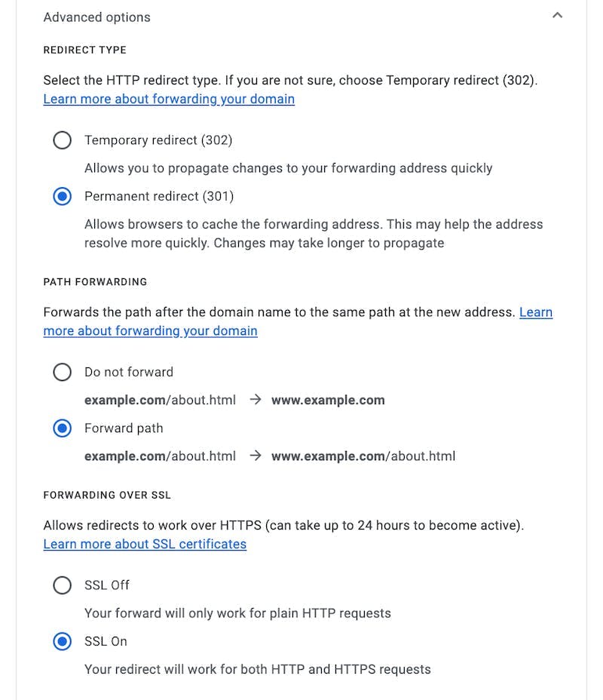This screenshot has width=603, height=700.
Task: Switch to the "SSL Off" radio option
Action: [x=63, y=585]
